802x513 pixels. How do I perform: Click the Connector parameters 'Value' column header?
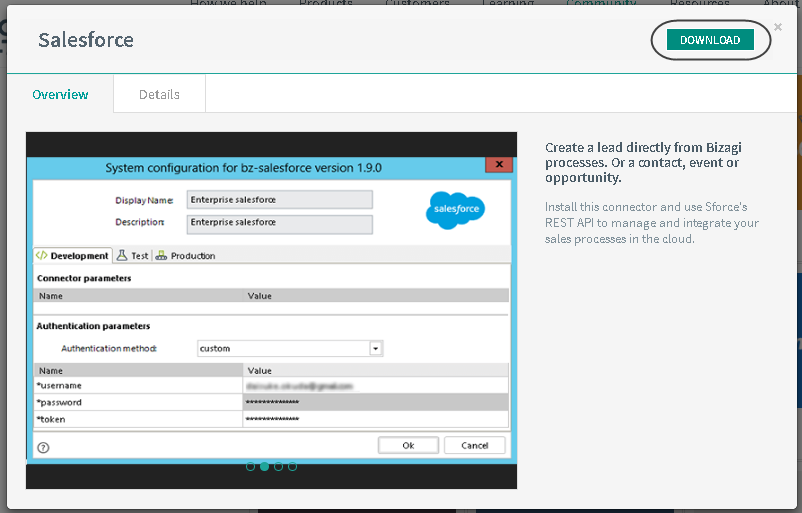pyautogui.click(x=375, y=296)
